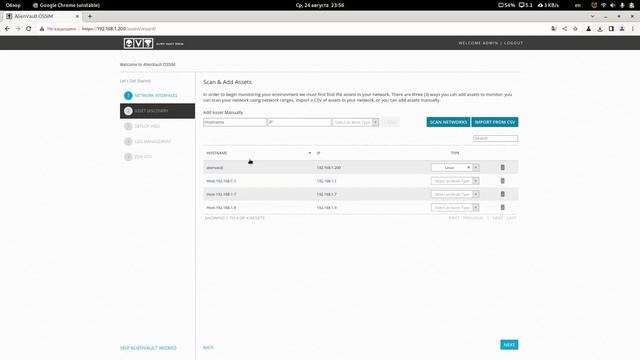Open Google Chrome app menu in top bar
The height and width of the screenshot is (360, 640).
coord(66,5)
